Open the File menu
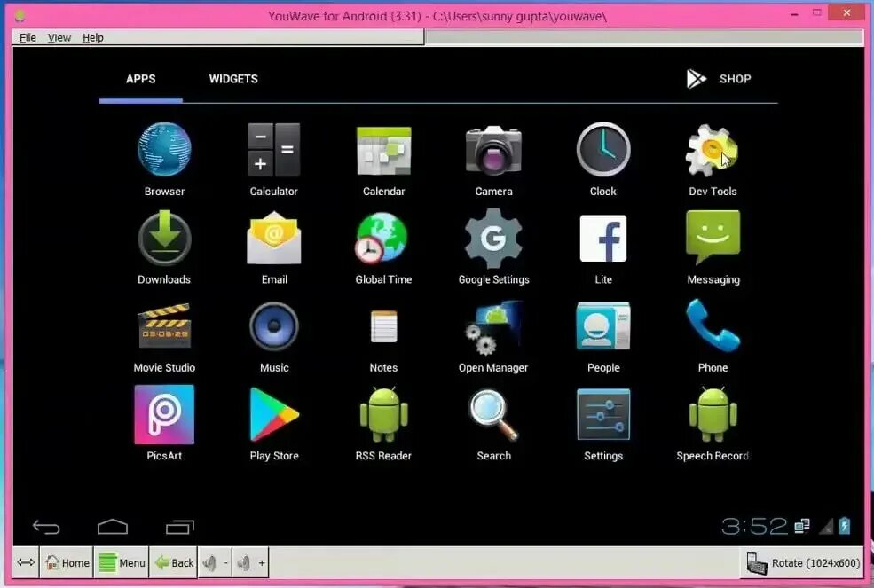The height and width of the screenshot is (588, 874). [x=28, y=37]
